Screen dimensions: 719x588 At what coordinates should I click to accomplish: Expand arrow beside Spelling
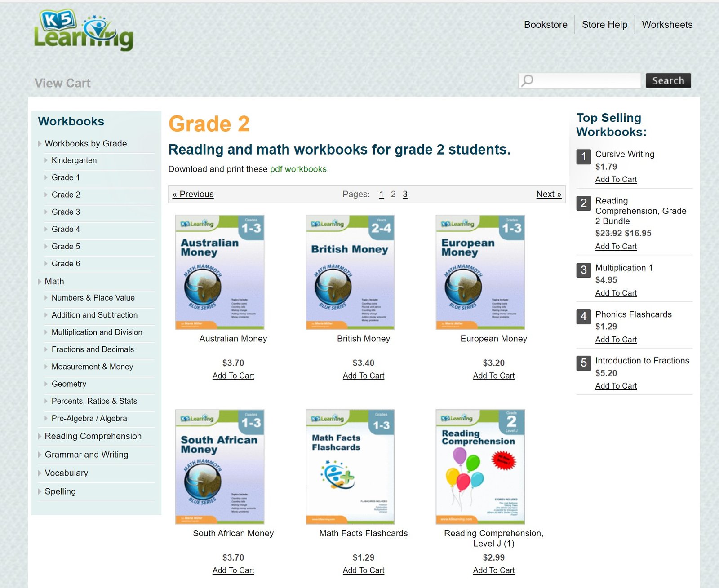click(x=40, y=491)
